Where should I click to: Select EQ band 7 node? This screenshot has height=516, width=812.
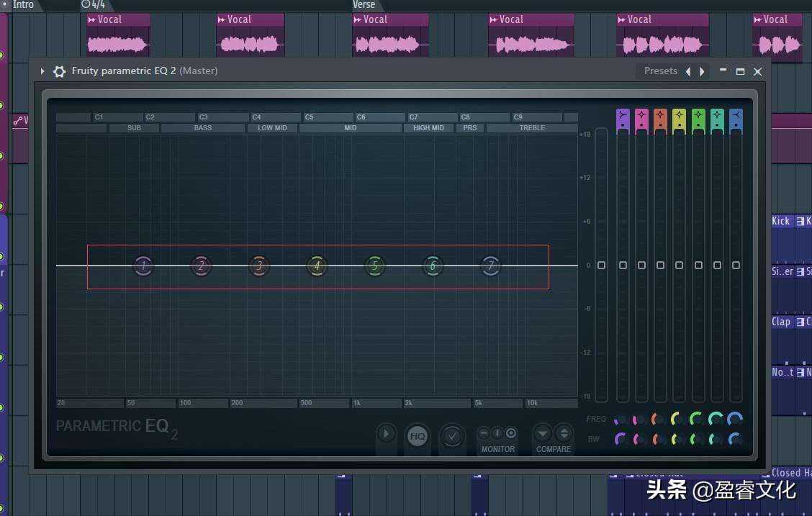[490, 266]
